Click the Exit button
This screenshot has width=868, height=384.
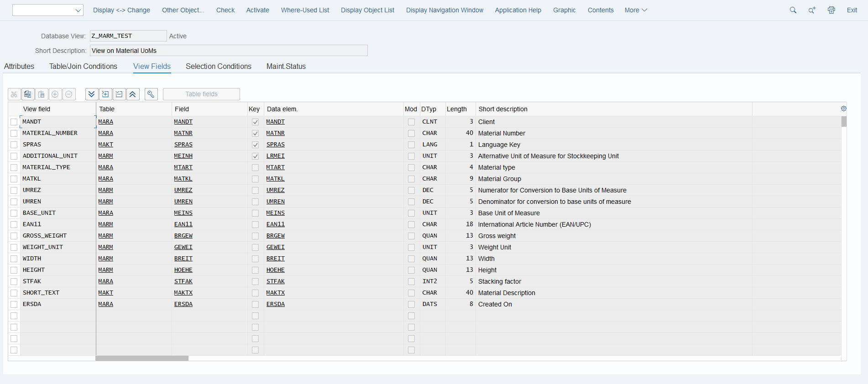(852, 10)
